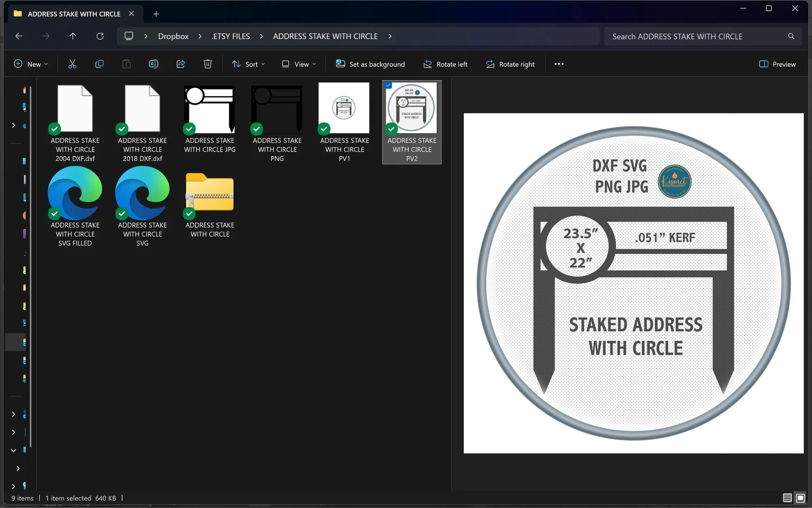Click the Refresh icon in navigation bar
The height and width of the screenshot is (508, 812).
pos(100,36)
